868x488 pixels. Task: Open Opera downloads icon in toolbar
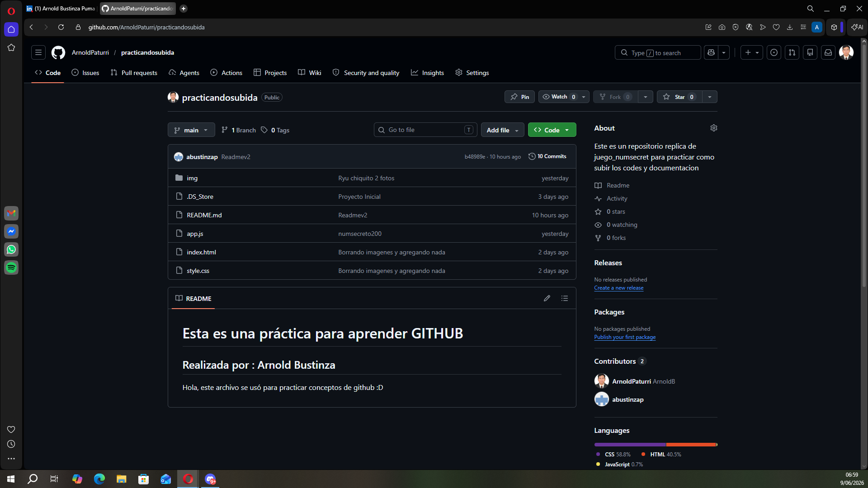click(790, 27)
